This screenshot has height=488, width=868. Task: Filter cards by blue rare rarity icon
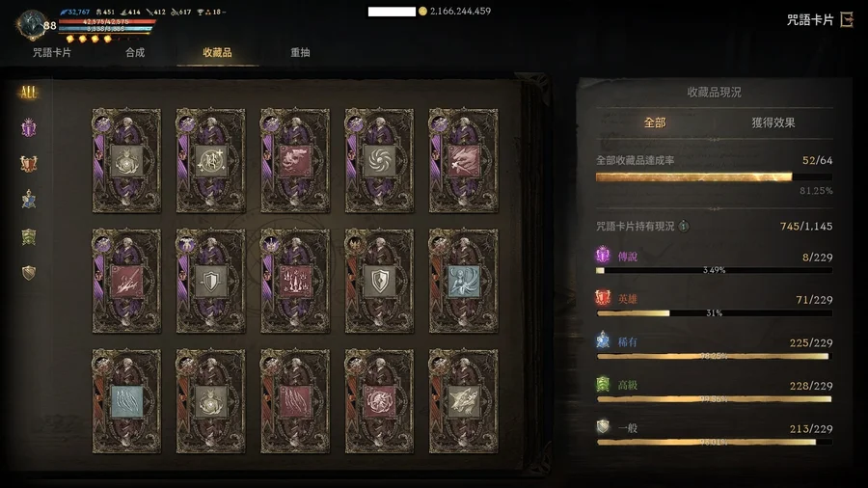pos(29,200)
